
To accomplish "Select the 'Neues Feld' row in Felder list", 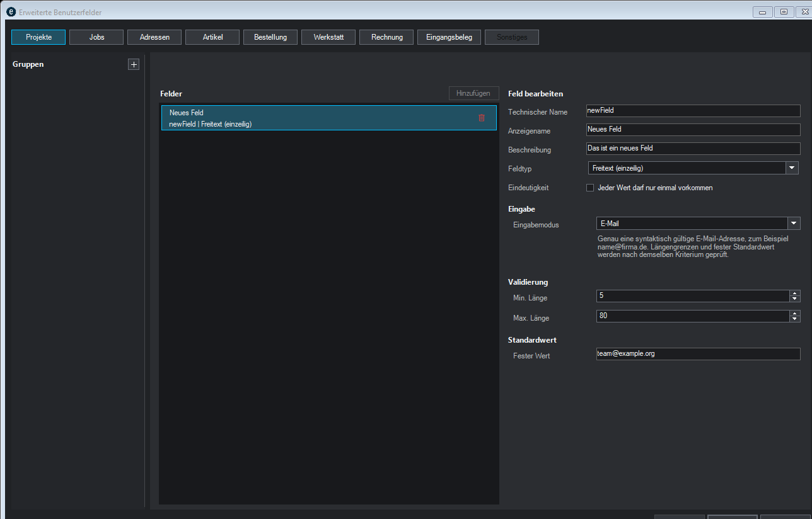I will pyautogui.click(x=329, y=118).
